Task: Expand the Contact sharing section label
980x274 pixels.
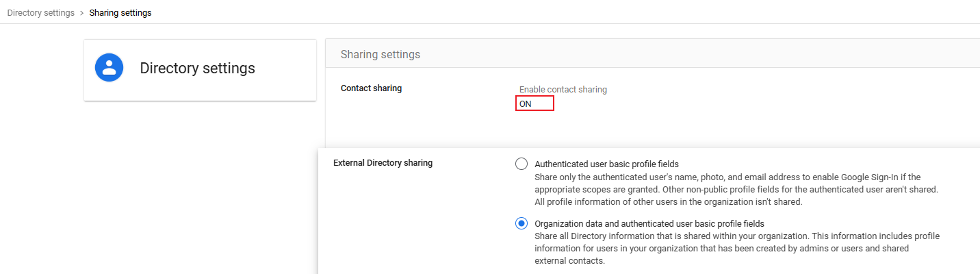Action: click(x=371, y=88)
